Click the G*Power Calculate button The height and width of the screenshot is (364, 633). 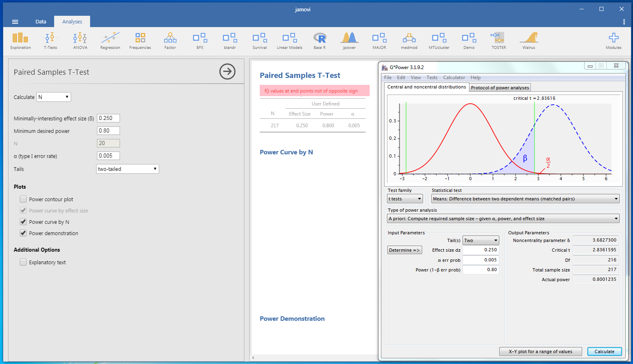604,351
